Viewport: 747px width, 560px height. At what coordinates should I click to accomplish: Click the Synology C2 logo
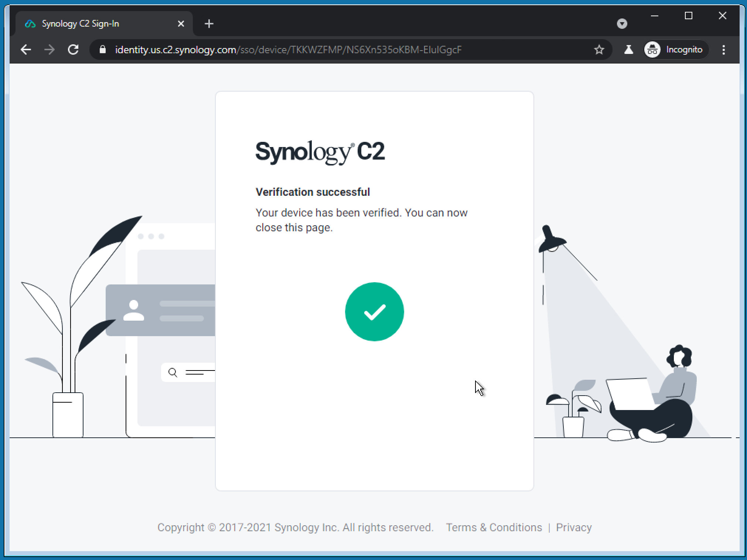click(320, 152)
